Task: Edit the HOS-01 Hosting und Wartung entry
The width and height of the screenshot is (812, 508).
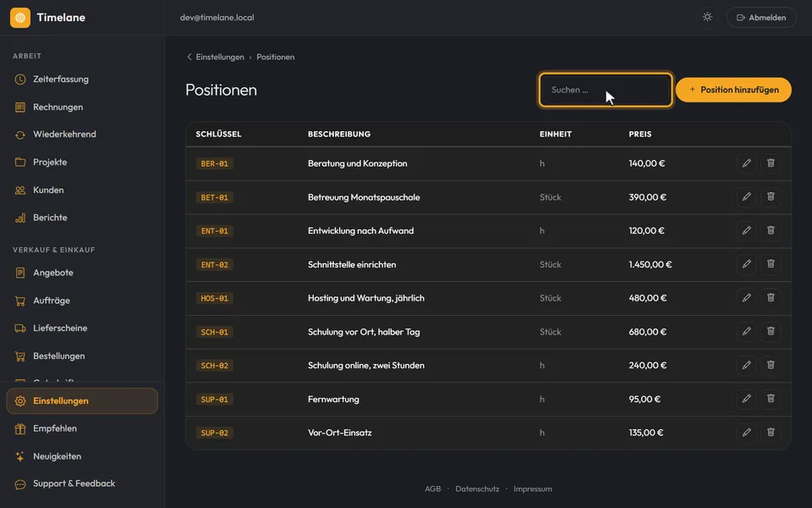Action: click(746, 298)
